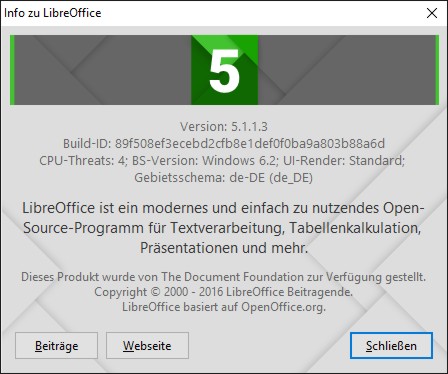Click the Copyright 2000 - 2016 line
This screenshot has height=374, width=448.
[x=223, y=292]
